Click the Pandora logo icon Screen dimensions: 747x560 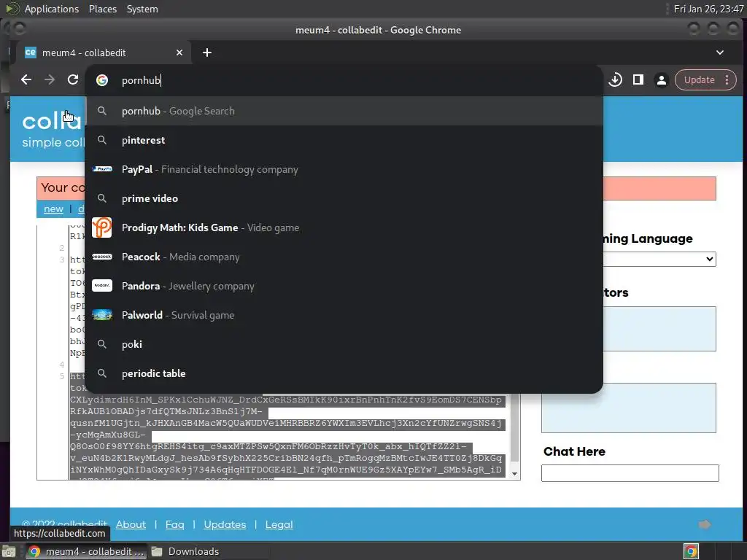click(x=102, y=286)
